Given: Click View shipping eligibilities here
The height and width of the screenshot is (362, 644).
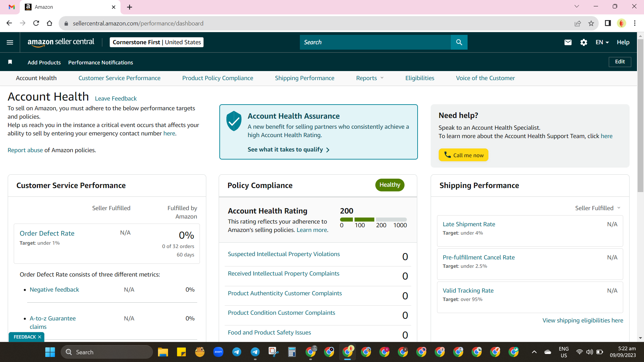Looking at the screenshot, I should (583, 320).
